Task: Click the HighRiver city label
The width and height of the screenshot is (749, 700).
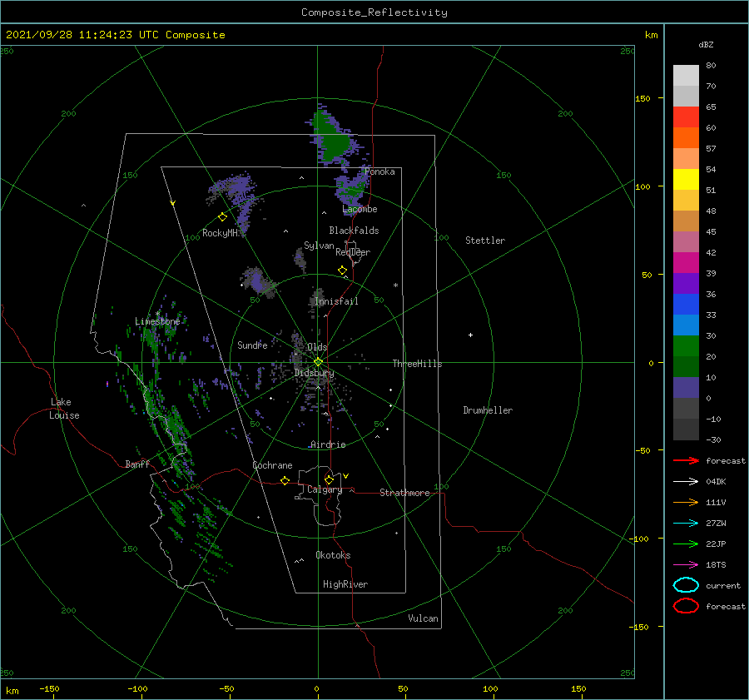Action: coord(345,584)
